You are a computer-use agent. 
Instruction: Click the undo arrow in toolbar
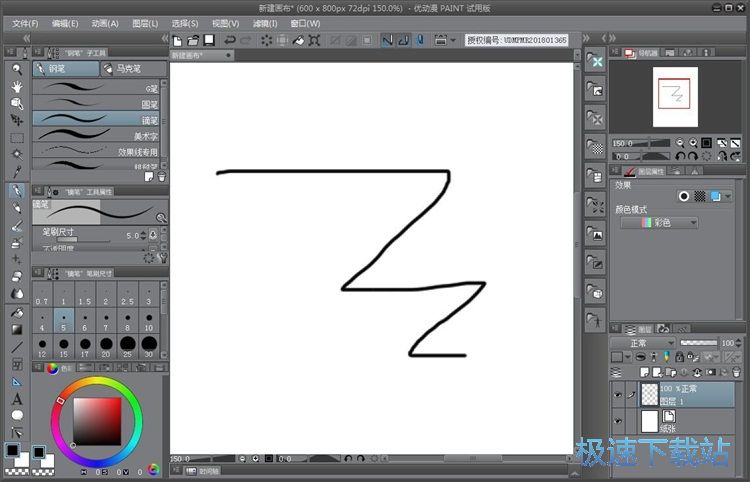229,40
